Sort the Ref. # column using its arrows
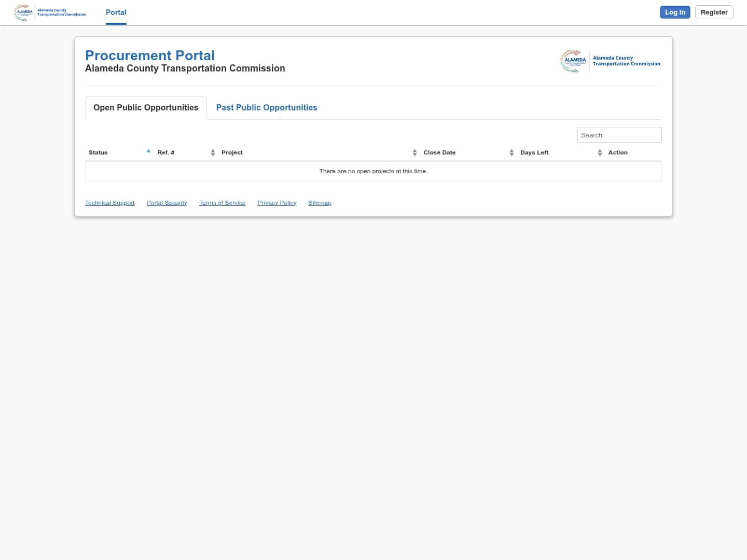Image resolution: width=747 pixels, height=560 pixels. tap(213, 152)
